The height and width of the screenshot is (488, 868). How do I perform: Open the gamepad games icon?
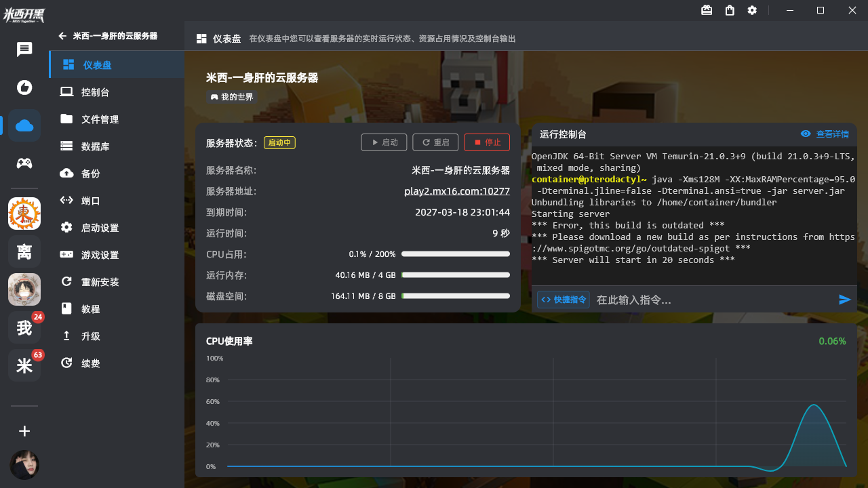(x=24, y=163)
